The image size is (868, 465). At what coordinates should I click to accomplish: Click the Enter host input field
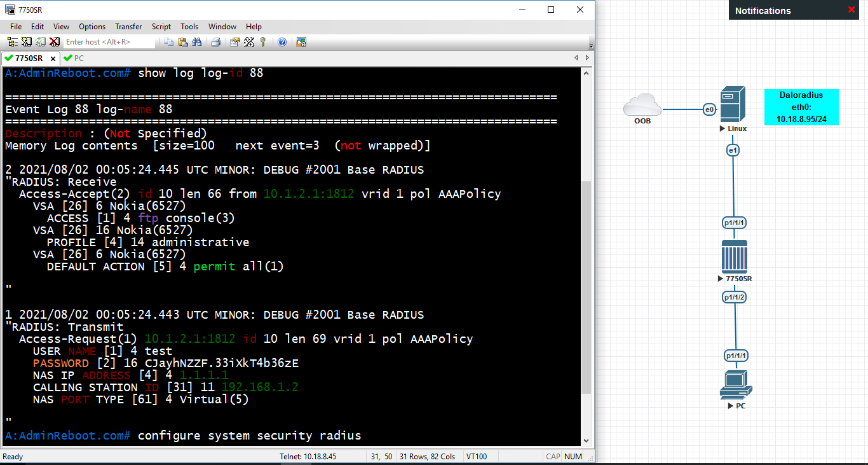(109, 42)
